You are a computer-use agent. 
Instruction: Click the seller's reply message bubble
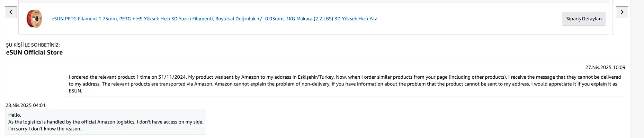point(106,122)
